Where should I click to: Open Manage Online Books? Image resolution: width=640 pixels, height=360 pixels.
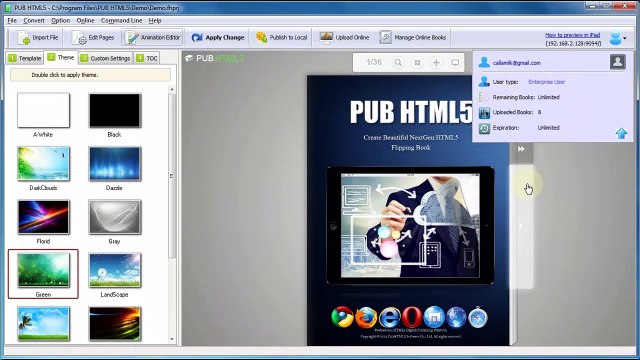pyautogui.click(x=413, y=38)
